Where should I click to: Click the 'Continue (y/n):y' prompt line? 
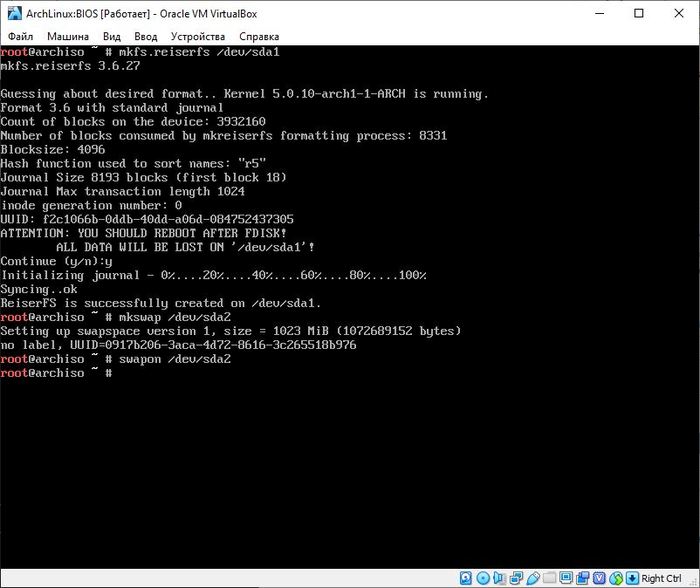coord(56,261)
